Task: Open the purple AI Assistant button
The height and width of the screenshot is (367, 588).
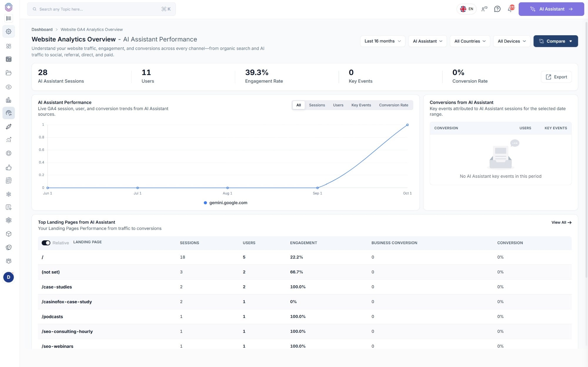Action: point(551,9)
